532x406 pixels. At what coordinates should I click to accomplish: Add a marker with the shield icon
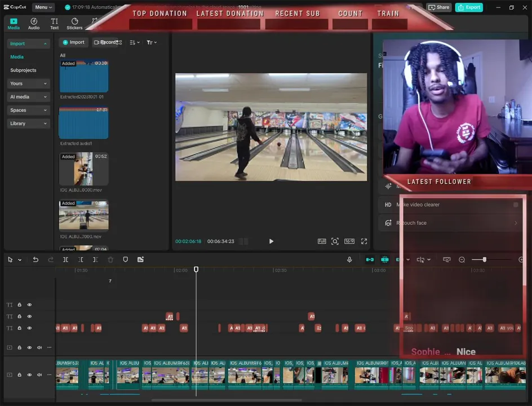pos(126,260)
